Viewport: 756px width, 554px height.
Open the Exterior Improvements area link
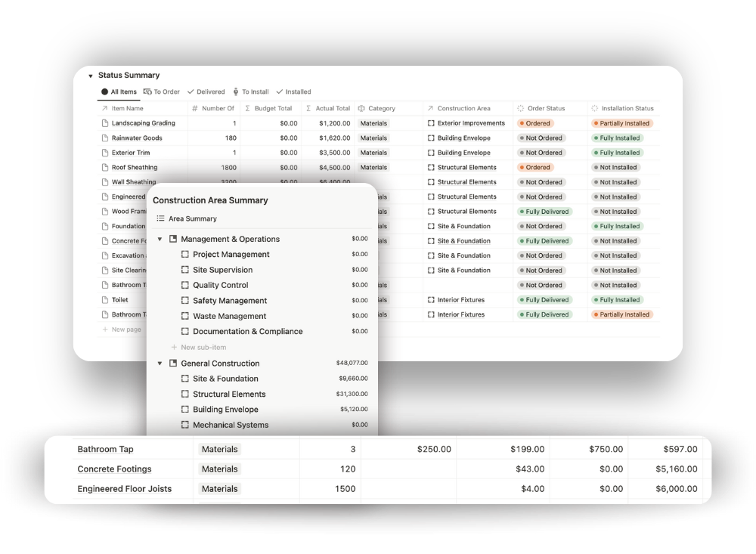pyautogui.click(x=470, y=123)
